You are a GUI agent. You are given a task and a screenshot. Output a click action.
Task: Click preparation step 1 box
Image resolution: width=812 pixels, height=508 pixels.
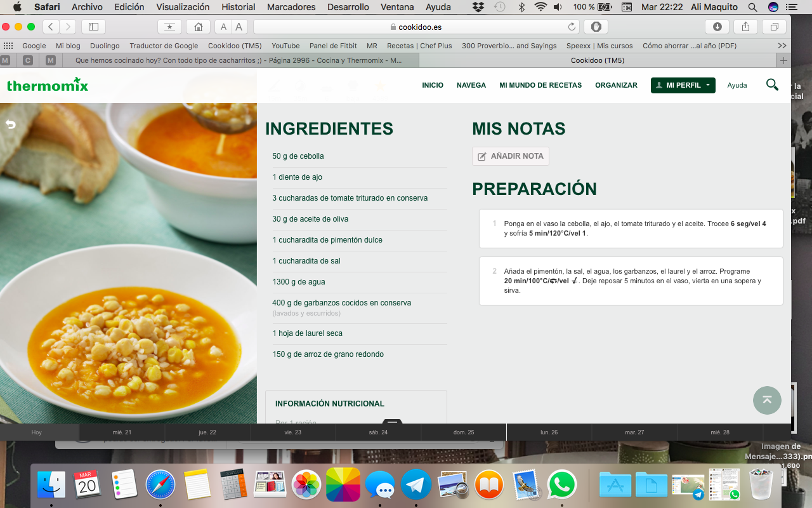coord(631,229)
